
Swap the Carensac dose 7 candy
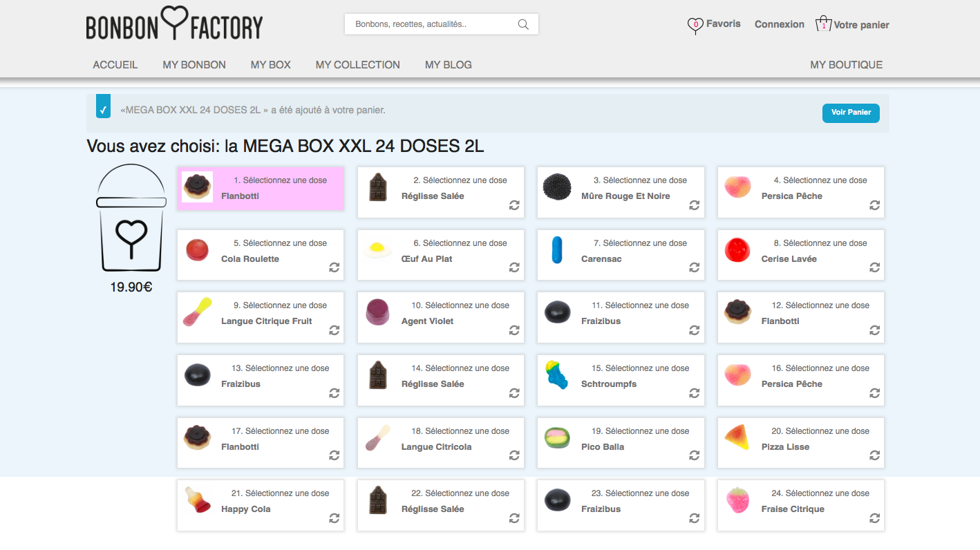coord(695,268)
